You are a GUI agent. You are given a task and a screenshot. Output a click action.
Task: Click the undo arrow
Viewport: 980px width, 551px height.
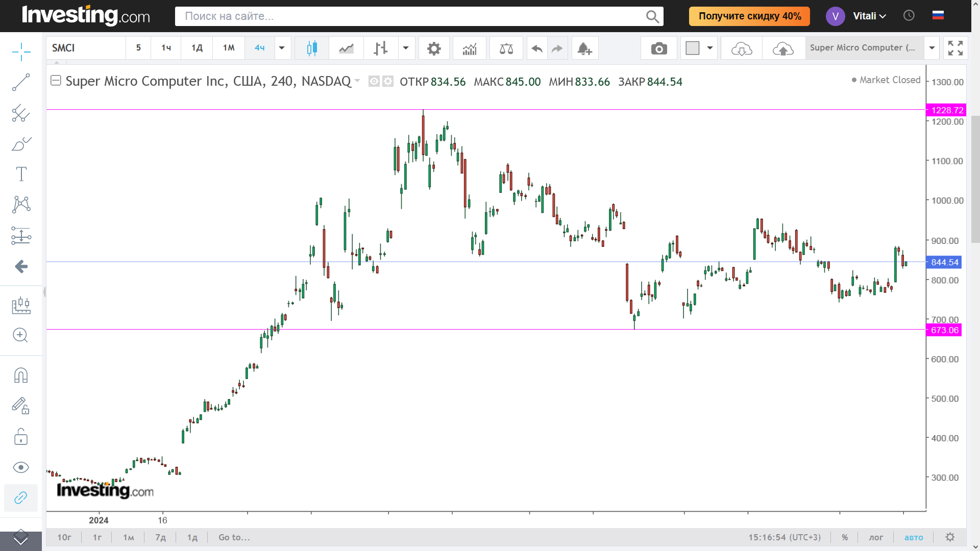click(536, 48)
